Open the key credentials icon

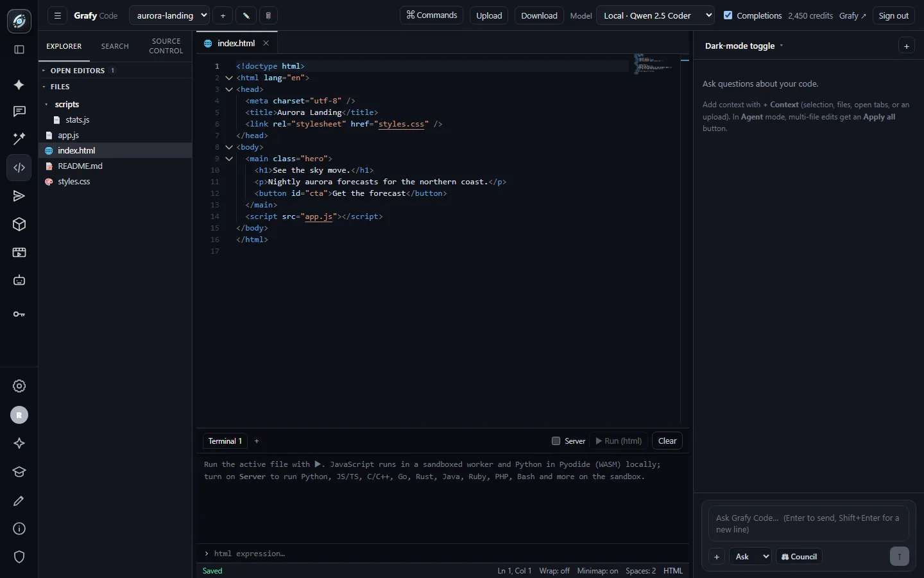pyautogui.click(x=19, y=314)
